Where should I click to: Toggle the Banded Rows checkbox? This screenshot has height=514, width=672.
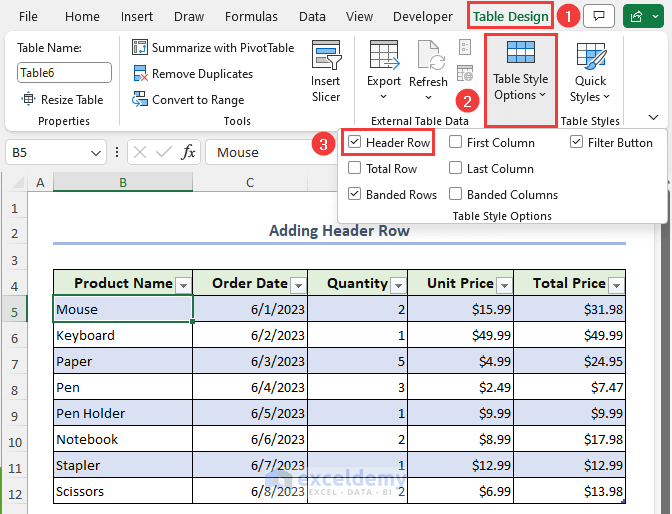pos(355,194)
